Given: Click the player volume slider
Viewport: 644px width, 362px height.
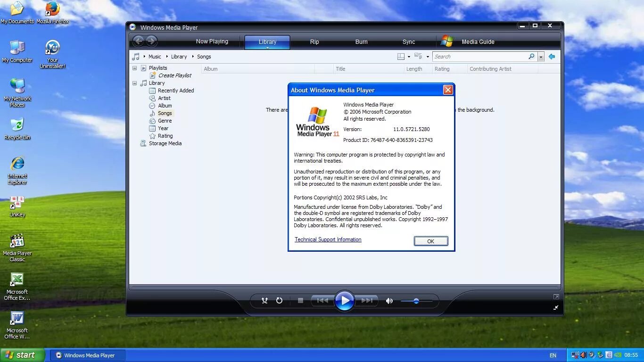Looking at the screenshot, I should (x=416, y=301).
